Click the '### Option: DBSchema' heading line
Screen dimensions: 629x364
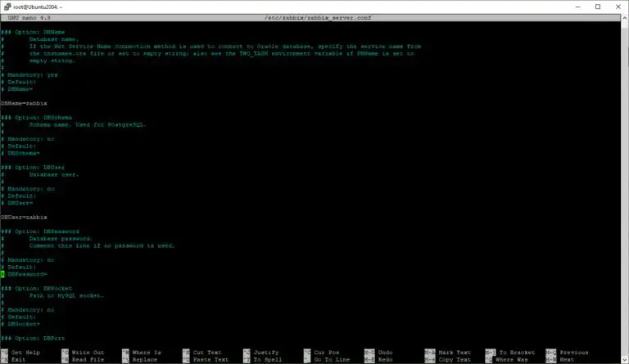click(x=37, y=118)
